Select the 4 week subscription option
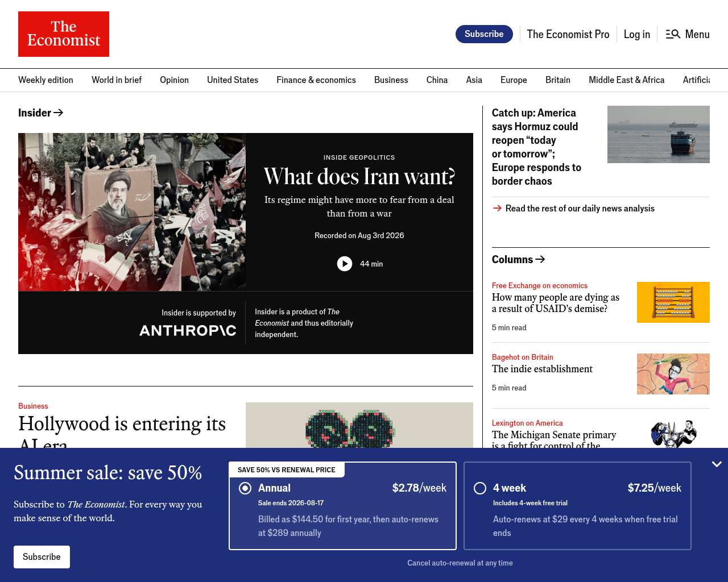 pos(577,506)
